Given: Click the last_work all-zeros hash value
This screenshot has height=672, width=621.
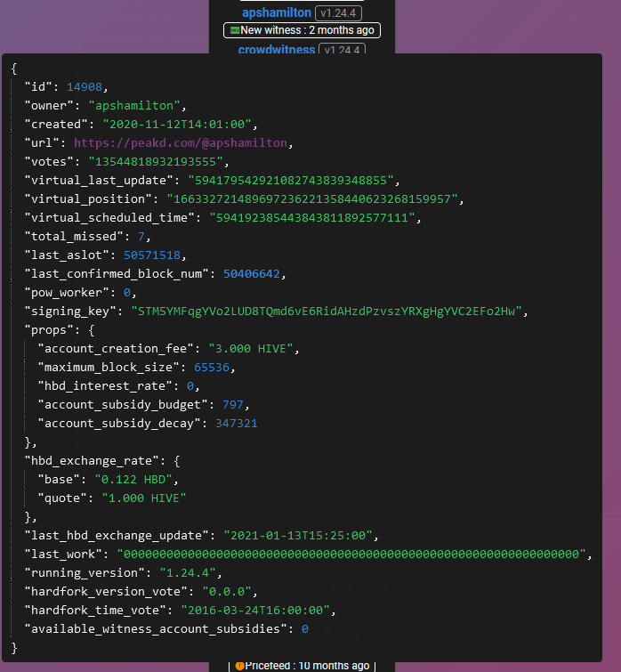Looking at the screenshot, I should click(351, 555).
